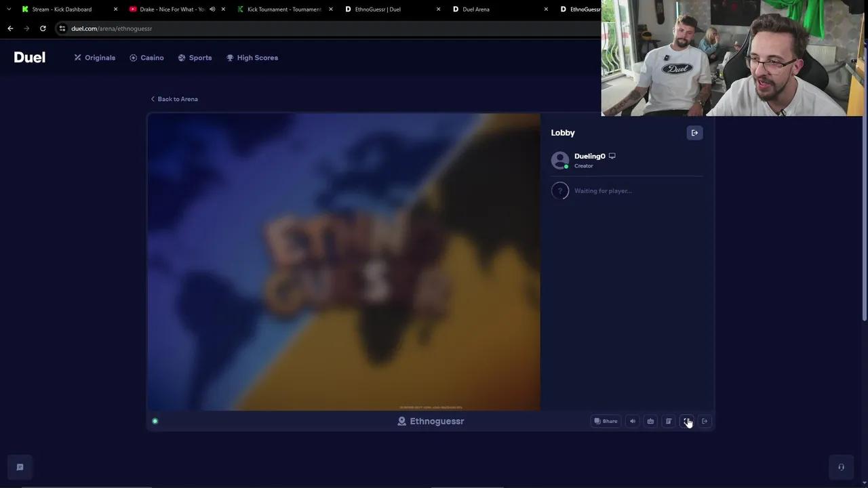Select the Waiting for player slot
Image resolution: width=868 pixels, height=488 pixels.
point(627,191)
